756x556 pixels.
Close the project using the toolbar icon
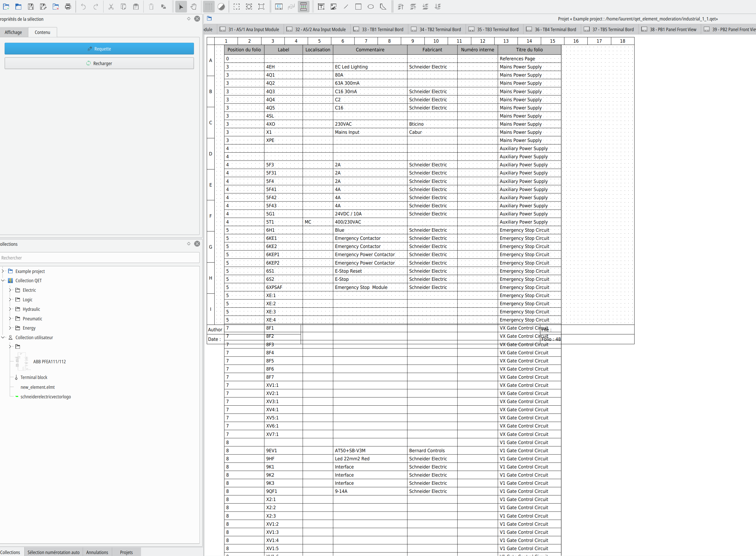coord(56,6)
